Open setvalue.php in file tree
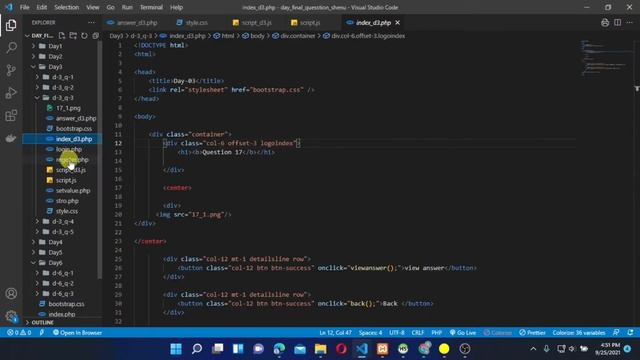The image size is (640, 360). pos(73,190)
